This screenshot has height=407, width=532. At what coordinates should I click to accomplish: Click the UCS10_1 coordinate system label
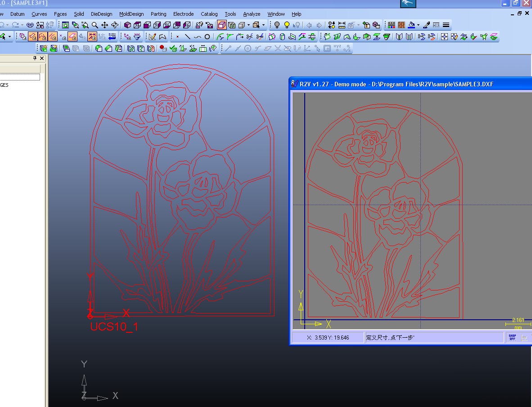point(114,326)
